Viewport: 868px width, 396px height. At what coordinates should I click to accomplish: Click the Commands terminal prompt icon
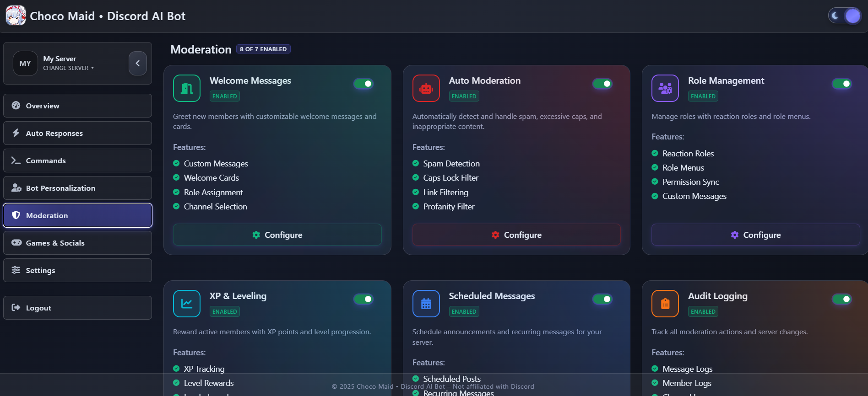(16, 161)
